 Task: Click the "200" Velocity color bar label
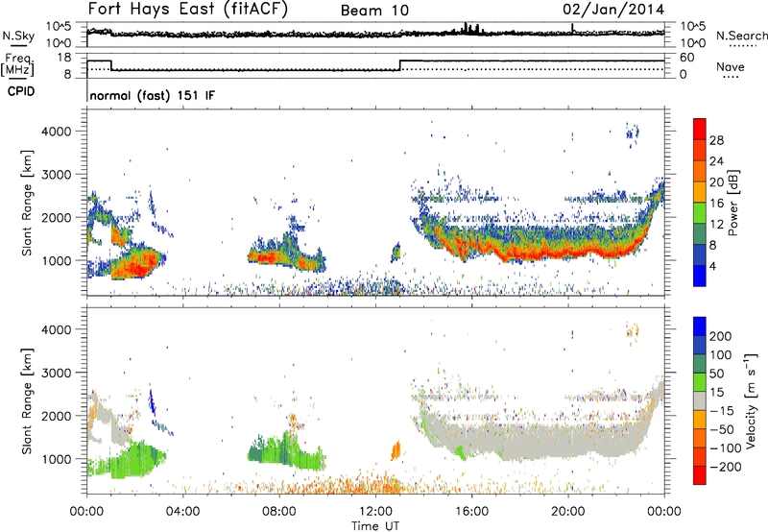click(721, 336)
